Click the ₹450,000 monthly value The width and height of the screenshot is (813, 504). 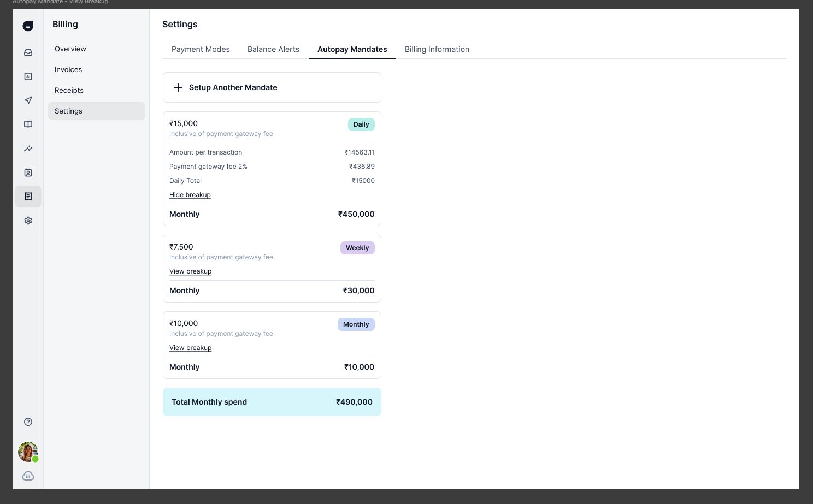(356, 214)
